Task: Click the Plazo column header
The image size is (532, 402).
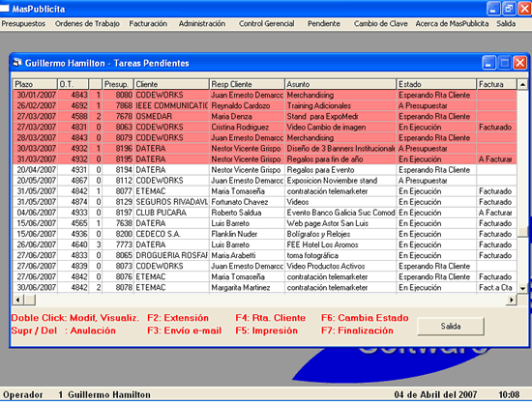Action: pos(35,84)
